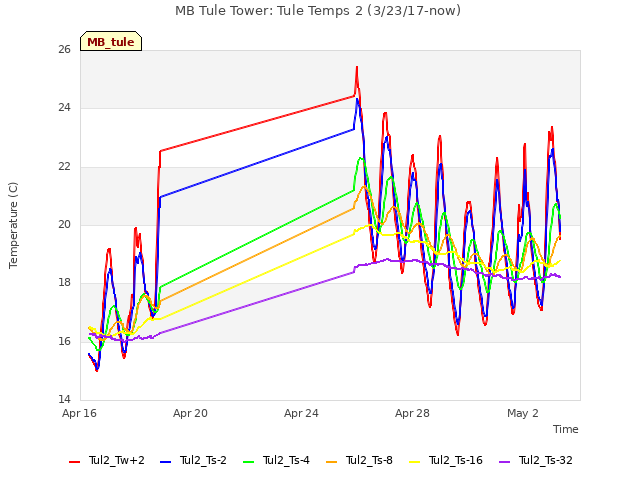Click the red Tul2_Tw+2 legend swatch
The height and width of the screenshot is (480, 640).
[x=74, y=462]
